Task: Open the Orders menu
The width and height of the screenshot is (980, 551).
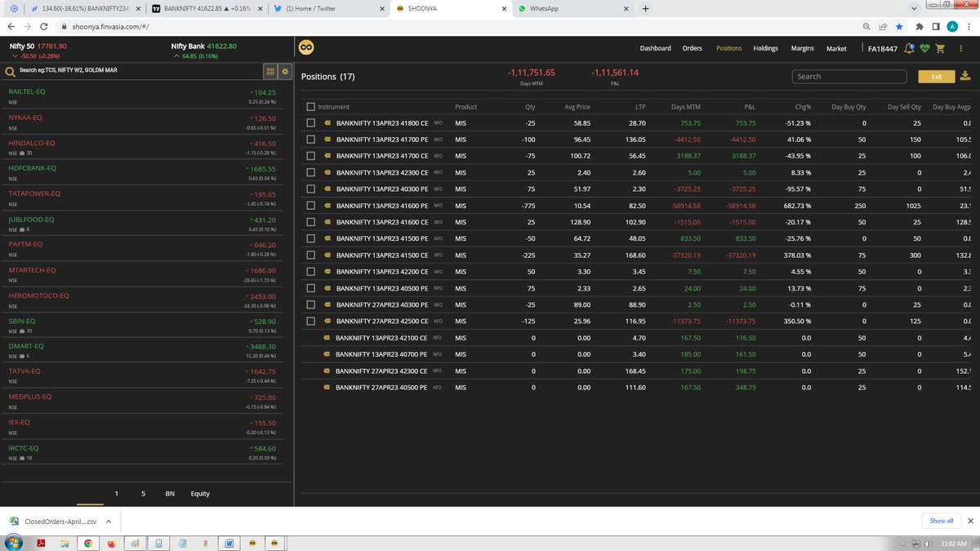Action: [x=693, y=48]
